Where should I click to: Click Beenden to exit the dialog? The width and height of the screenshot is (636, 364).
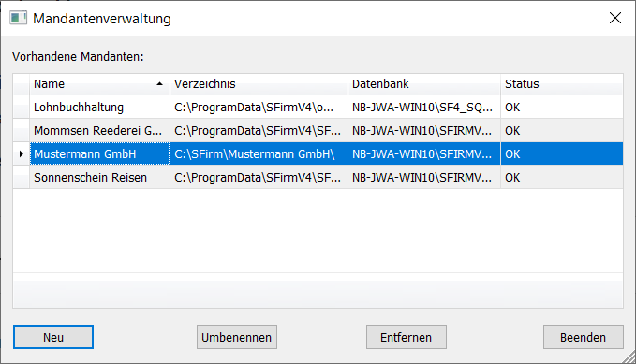pyautogui.click(x=584, y=337)
